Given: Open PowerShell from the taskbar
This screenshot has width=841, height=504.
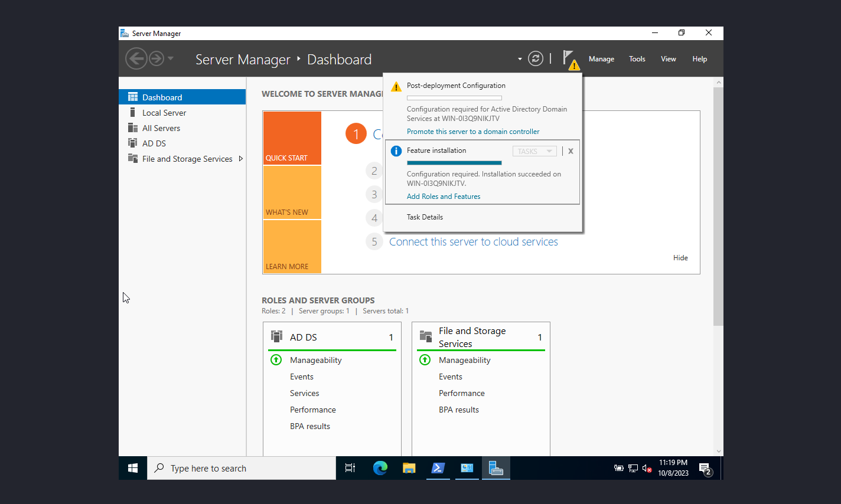Looking at the screenshot, I should tap(438, 468).
